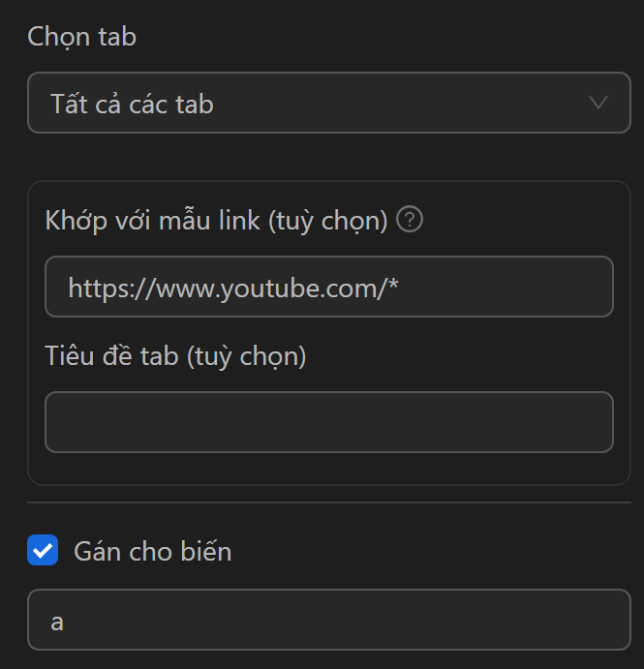Click the "Chọn tab" label
This screenshot has width=644, height=669.
(x=82, y=37)
